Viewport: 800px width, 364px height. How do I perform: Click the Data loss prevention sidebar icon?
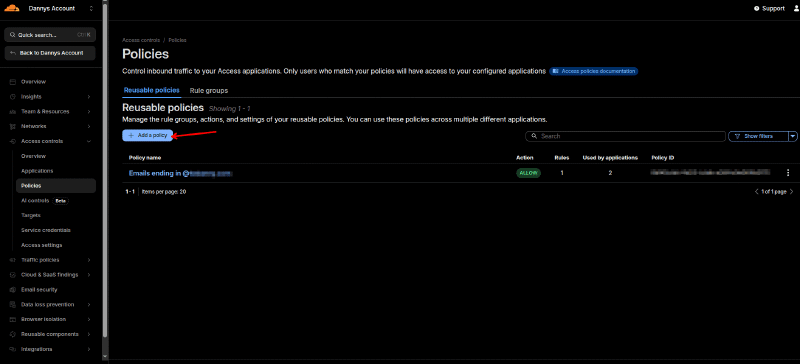tap(12, 304)
